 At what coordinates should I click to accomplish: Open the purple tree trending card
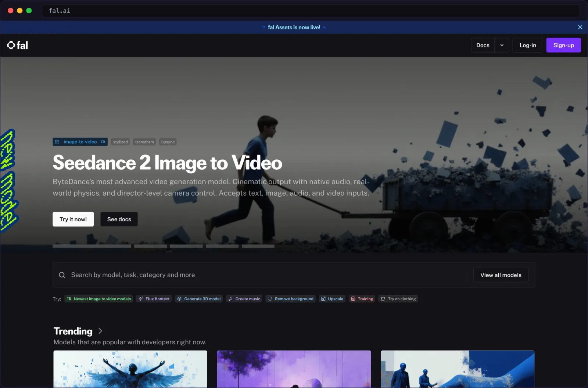294,369
